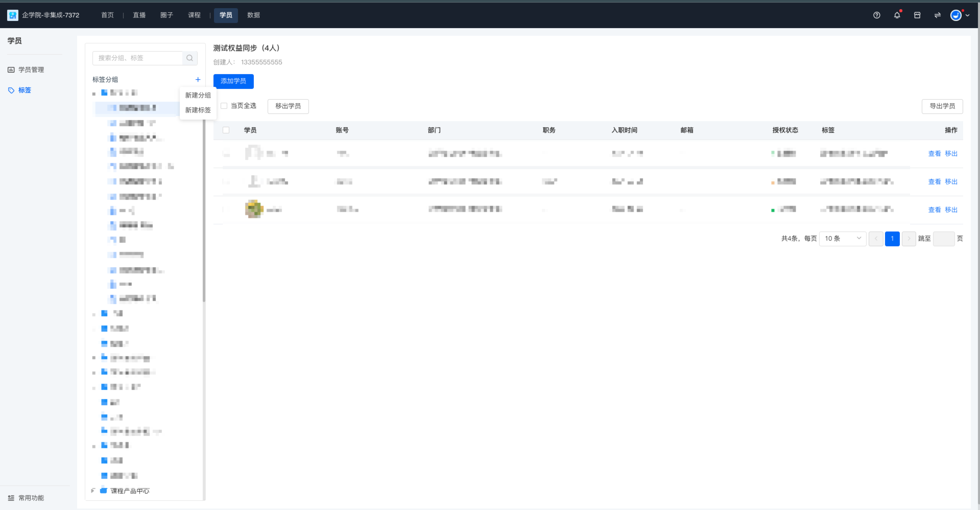The height and width of the screenshot is (510, 980).
Task: Click the 账号 column header
Action: 342,130
